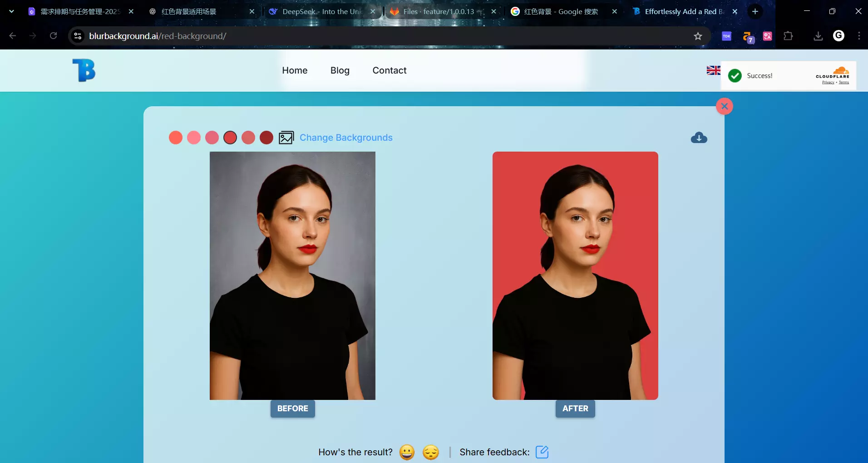Open Cloudflare Privacy link
868x463 pixels.
coord(828,83)
